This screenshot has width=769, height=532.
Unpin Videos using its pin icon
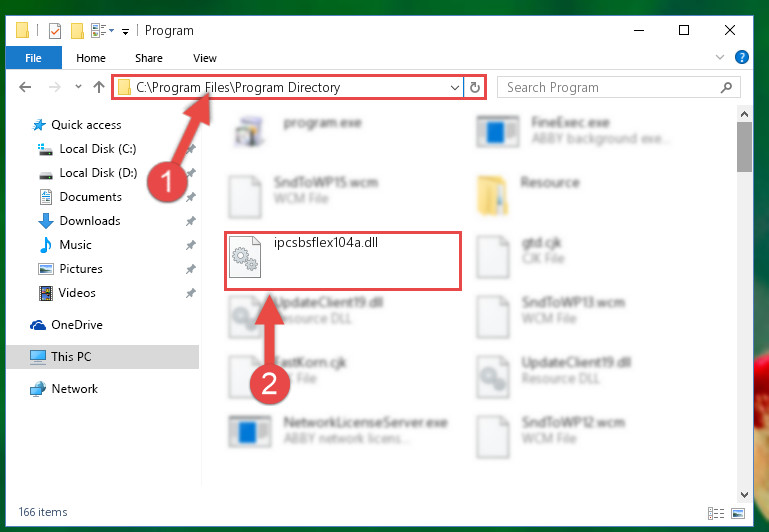190,293
